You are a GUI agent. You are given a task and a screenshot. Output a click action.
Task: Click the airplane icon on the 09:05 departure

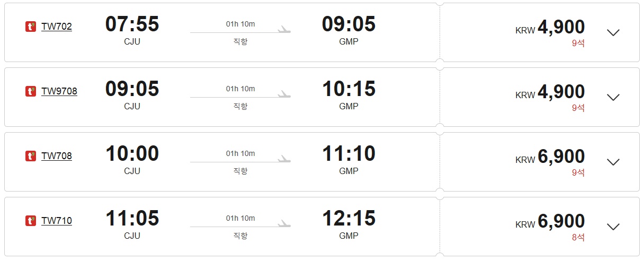(x=284, y=94)
